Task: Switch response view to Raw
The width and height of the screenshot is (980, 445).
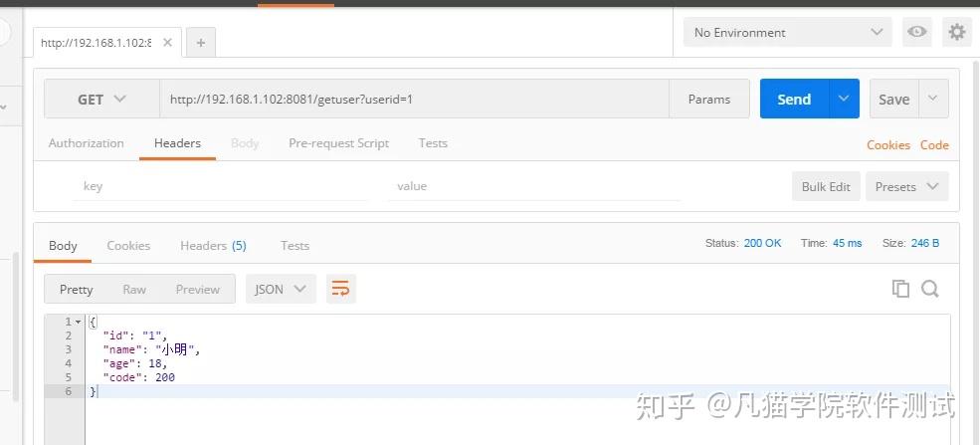Action: (134, 289)
